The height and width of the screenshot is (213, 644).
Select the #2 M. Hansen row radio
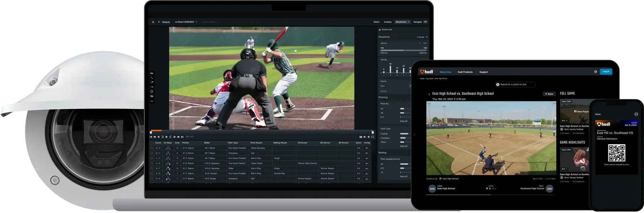tap(151, 173)
